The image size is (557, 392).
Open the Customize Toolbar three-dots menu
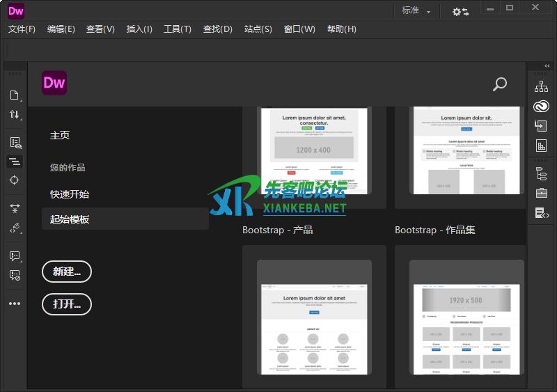(15, 304)
